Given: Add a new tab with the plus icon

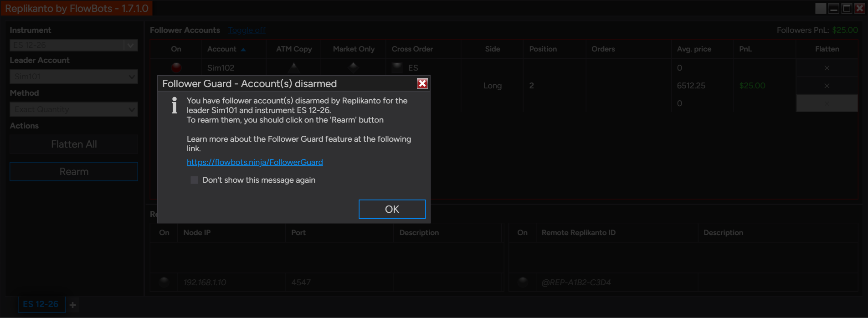Looking at the screenshot, I should [x=73, y=305].
